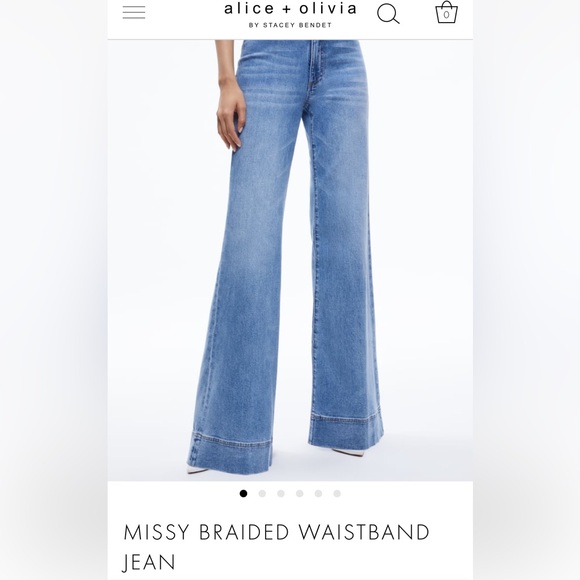Screen dimensions: 580x580
Task: Click the word WAISTBAND in product title
Action: (x=364, y=532)
